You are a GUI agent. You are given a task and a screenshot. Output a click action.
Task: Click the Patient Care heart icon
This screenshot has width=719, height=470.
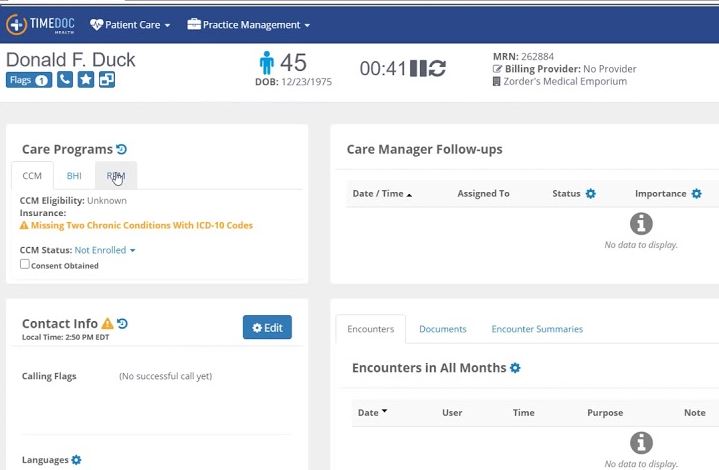click(96, 25)
